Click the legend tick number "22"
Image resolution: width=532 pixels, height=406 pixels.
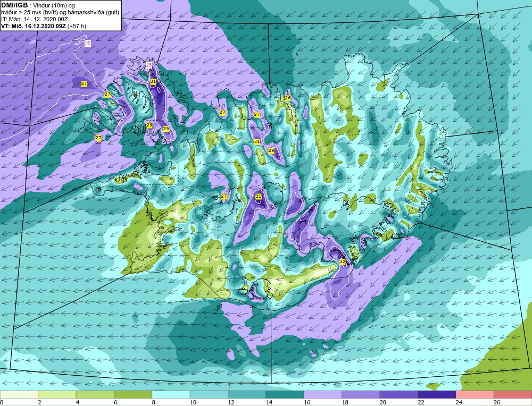click(x=421, y=402)
